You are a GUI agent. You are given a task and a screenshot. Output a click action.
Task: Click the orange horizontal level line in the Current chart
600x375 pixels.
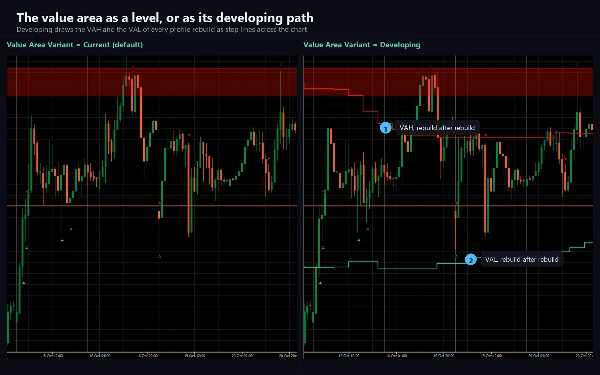point(152,205)
